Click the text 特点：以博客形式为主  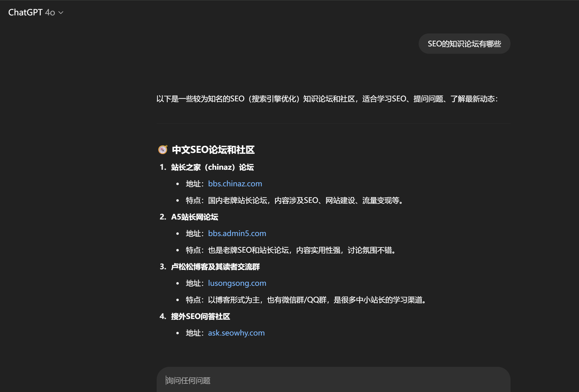(223, 300)
